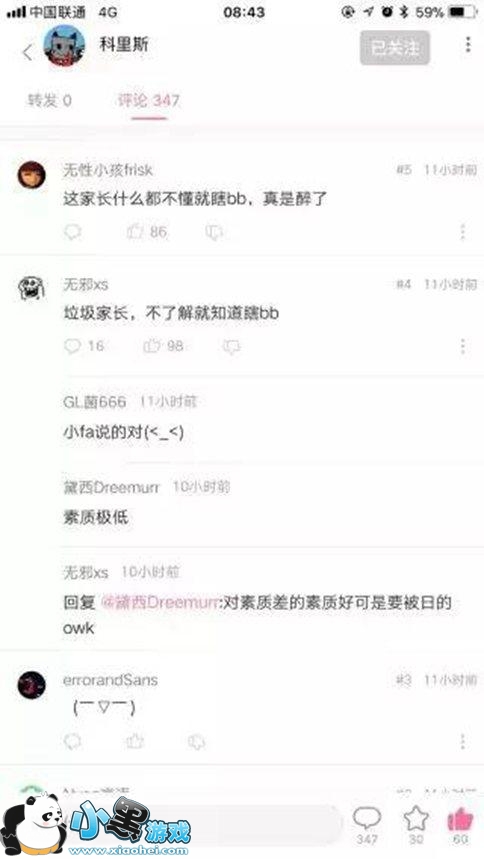Screen dimensions: 484x859
Task: Open more options on 无邪xs's comment
Action: click(463, 346)
